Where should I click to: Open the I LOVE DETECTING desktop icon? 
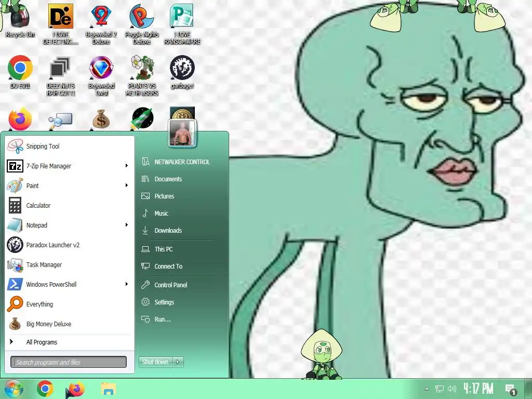click(60, 24)
